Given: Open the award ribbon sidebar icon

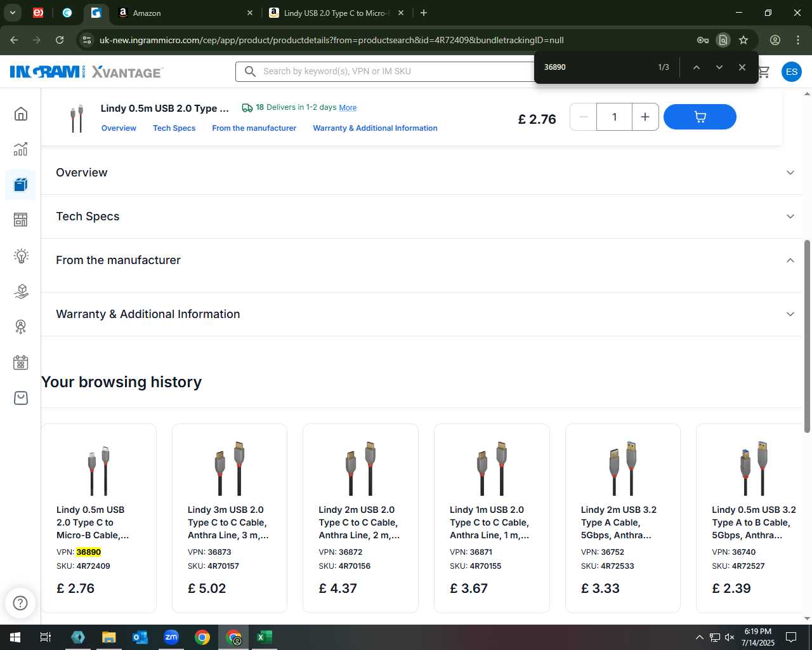Looking at the screenshot, I should [x=21, y=327].
